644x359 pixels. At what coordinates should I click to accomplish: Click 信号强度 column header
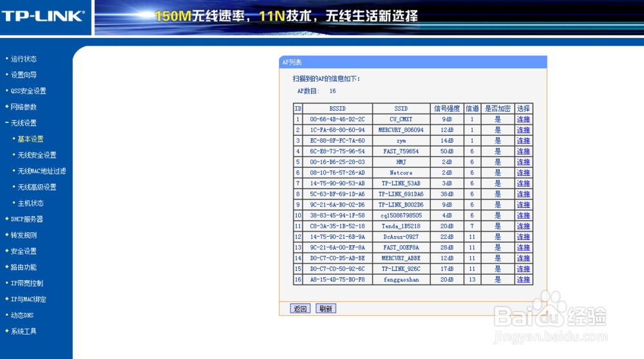point(447,108)
